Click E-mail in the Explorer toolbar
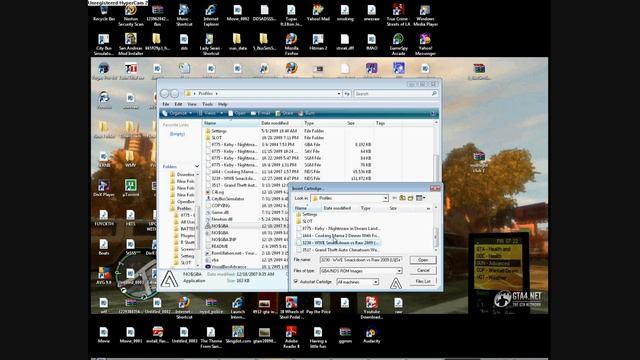 261,113
